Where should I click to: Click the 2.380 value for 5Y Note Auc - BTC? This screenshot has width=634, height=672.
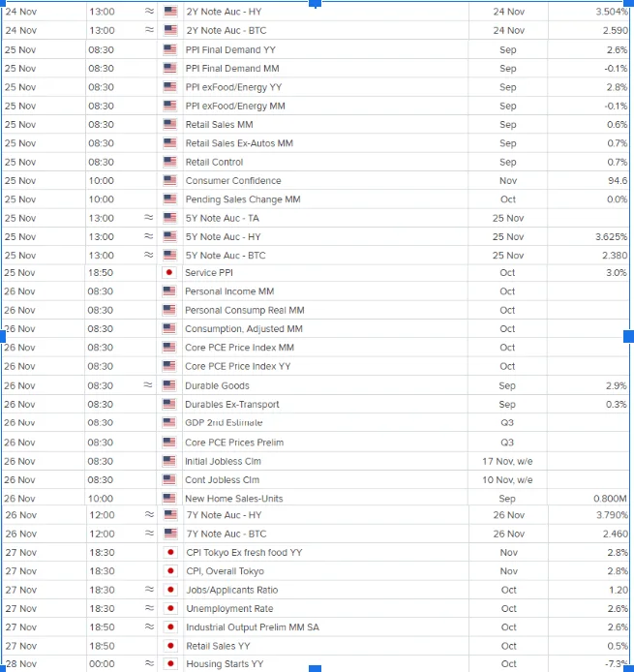[615, 256]
